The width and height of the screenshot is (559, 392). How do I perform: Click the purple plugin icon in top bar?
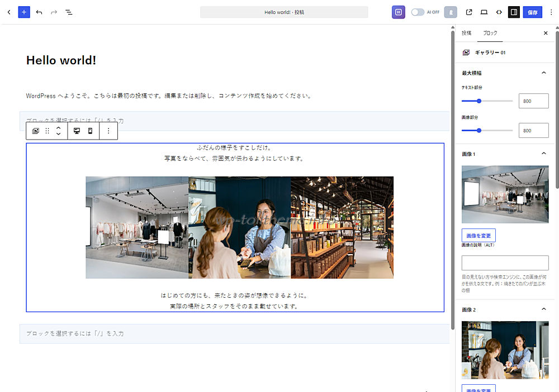click(398, 12)
